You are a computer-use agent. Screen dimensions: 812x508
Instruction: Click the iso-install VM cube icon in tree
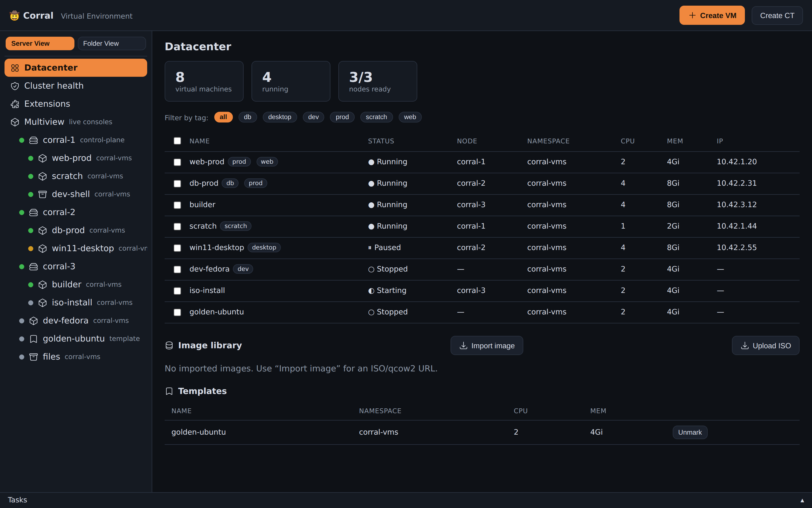[x=43, y=303]
